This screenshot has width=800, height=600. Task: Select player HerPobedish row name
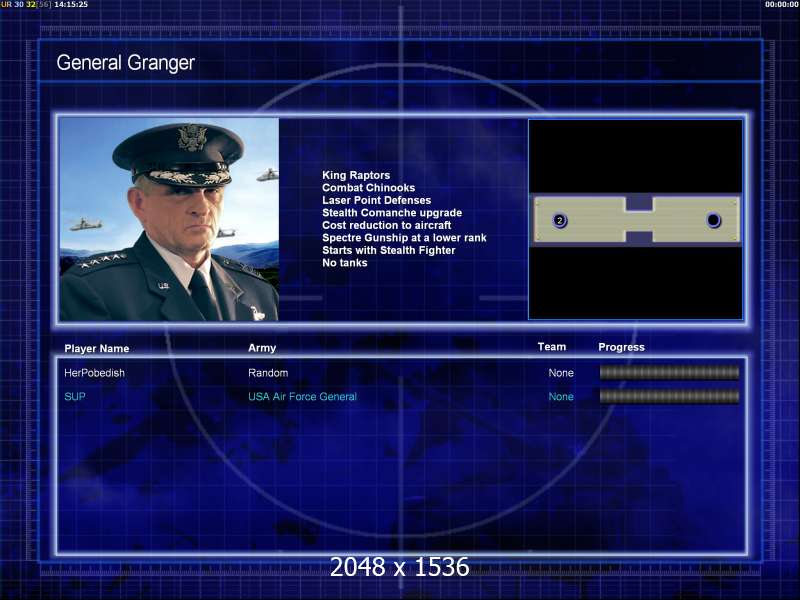click(94, 373)
